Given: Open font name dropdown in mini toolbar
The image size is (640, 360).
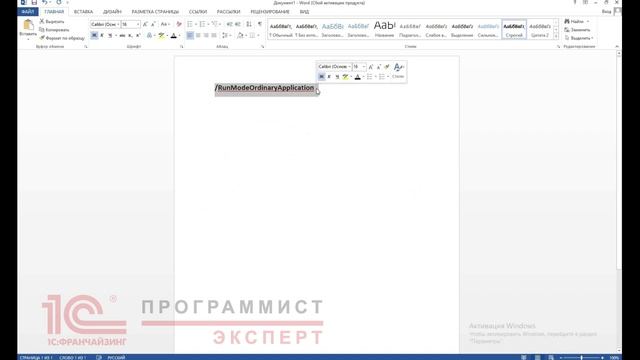Looking at the screenshot, I should click(350, 67).
